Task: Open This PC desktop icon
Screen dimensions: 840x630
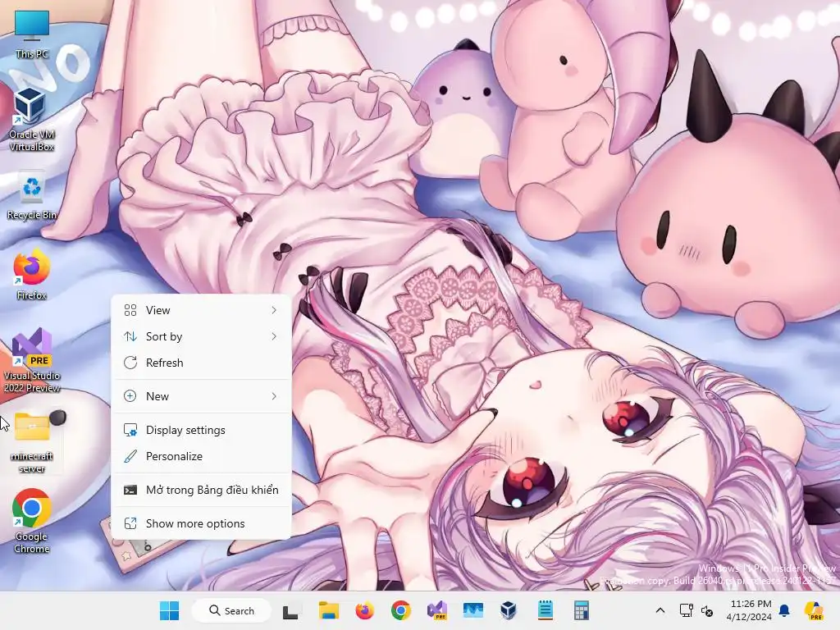Action: [x=32, y=34]
